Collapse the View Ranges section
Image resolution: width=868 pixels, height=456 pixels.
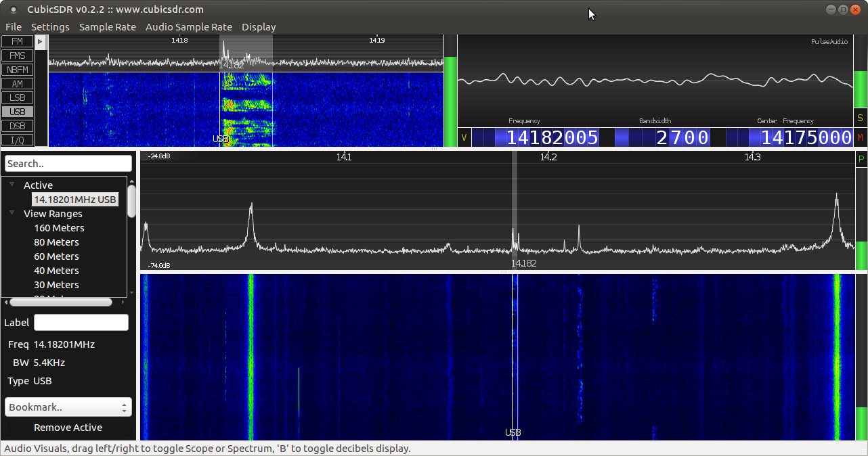click(x=11, y=213)
